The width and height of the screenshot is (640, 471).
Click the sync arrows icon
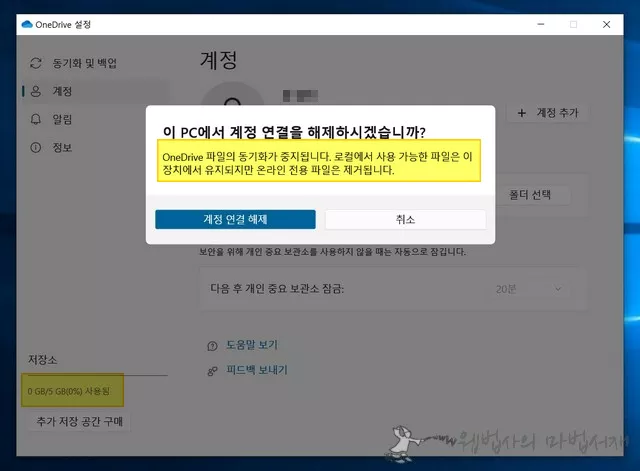[36, 63]
